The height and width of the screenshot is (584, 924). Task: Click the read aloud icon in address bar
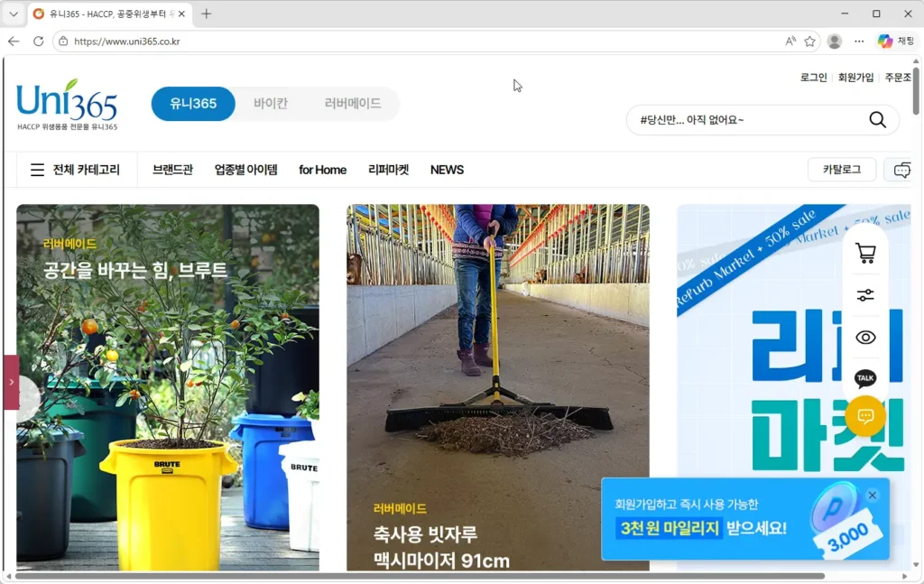(x=790, y=42)
